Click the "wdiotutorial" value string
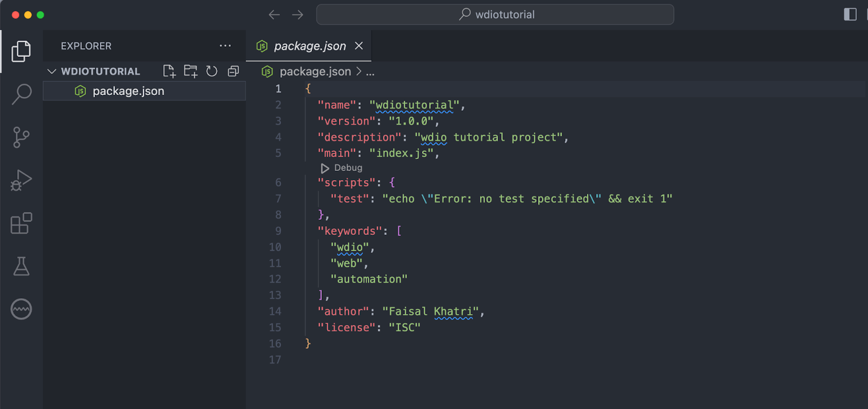The width and height of the screenshot is (868, 409). tap(414, 105)
